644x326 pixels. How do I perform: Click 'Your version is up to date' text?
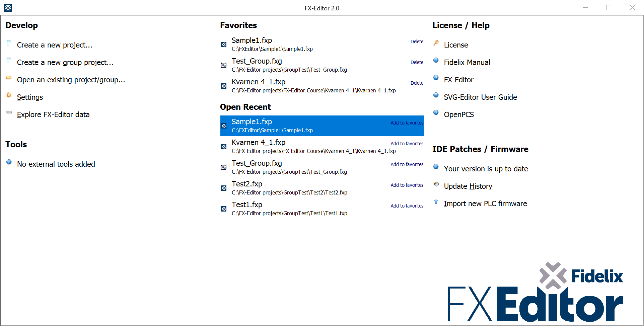click(x=486, y=169)
